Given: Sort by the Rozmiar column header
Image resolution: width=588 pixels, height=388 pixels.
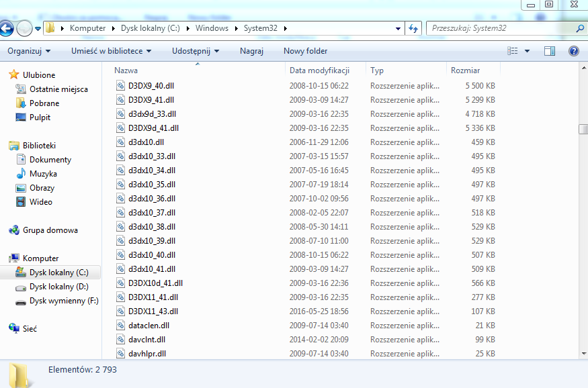Looking at the screenshot, I should click(473, 70).
